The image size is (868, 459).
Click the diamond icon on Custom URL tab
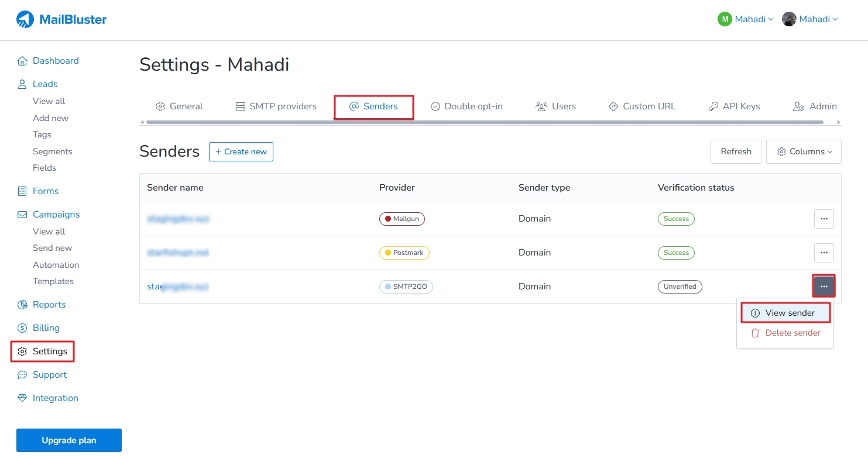click(x=613, y=106)
